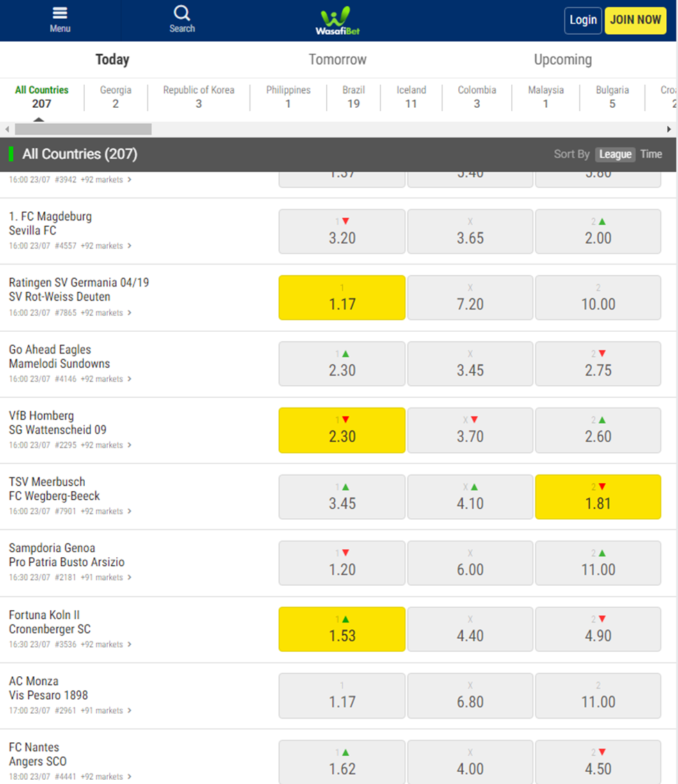
Task: Deselect home win 1.17 for Ratingen SV
Action: [x=341, y=298]
